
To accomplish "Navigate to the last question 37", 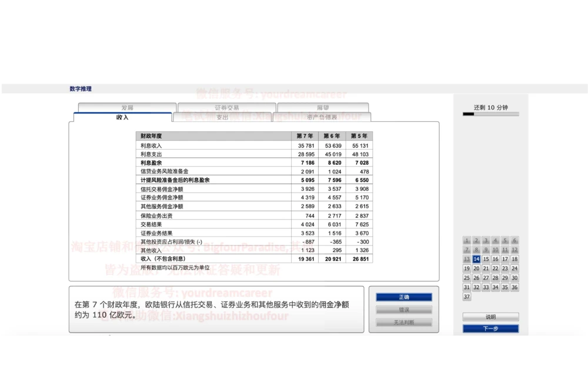I will pos(467,297).
